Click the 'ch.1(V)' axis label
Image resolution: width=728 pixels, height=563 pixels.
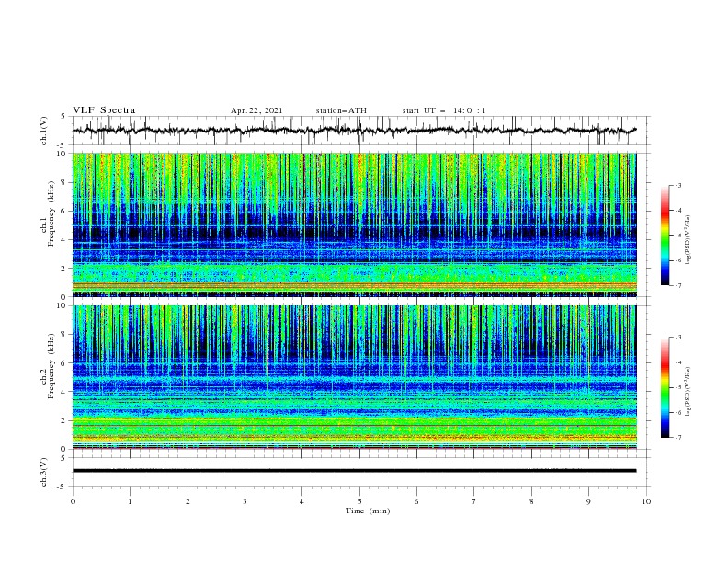pos(43,131)
